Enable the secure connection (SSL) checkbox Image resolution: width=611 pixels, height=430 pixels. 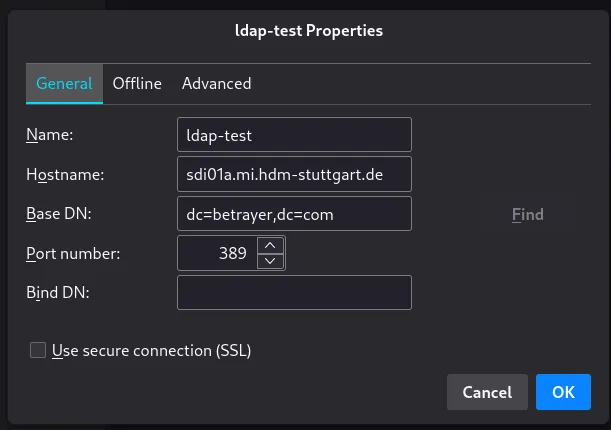click(x=38, y=350)
